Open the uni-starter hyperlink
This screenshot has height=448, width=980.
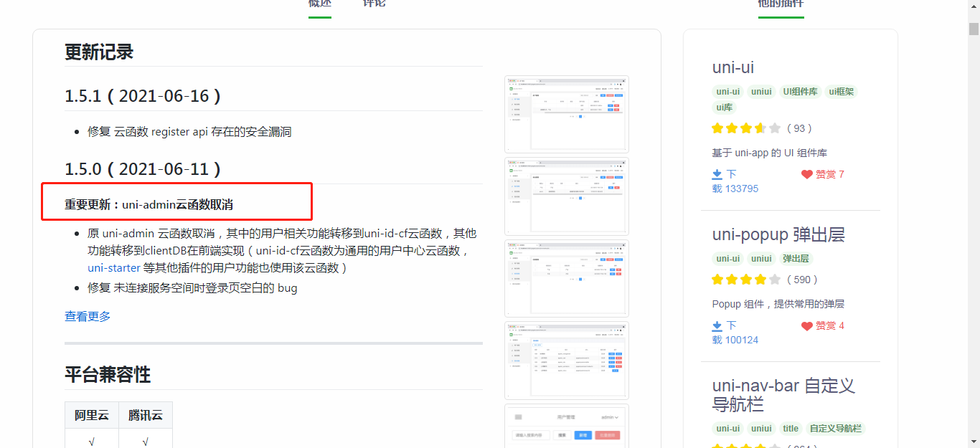point(114,267)
